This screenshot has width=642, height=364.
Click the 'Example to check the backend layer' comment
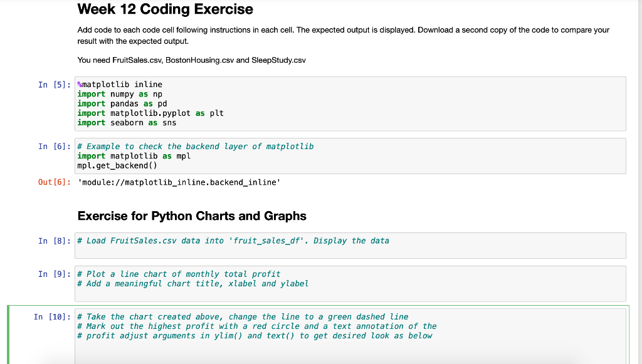coord(196,147)
